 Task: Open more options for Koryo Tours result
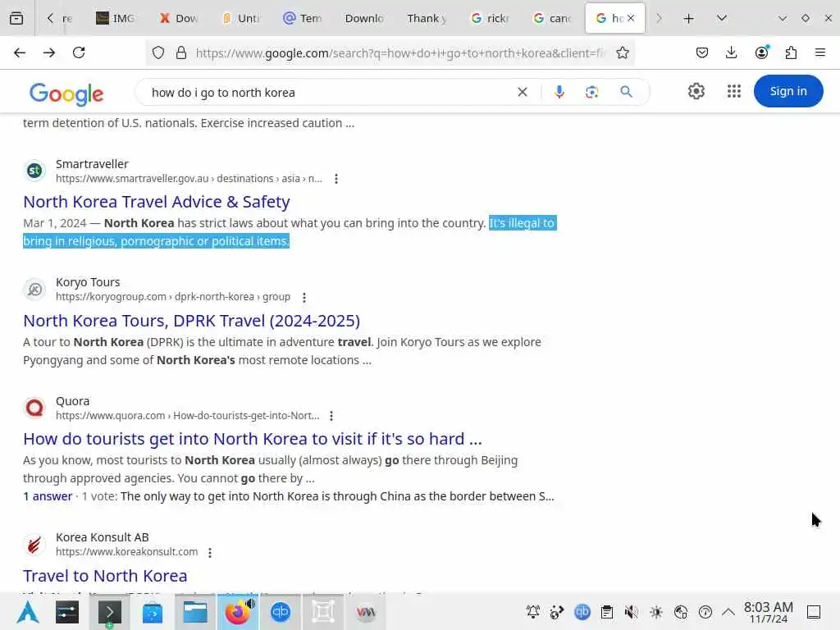(x=304, y=297)
